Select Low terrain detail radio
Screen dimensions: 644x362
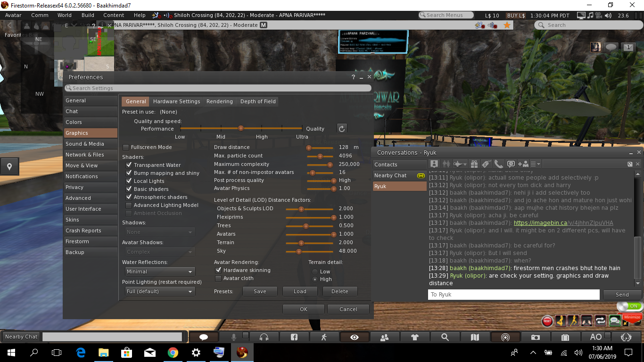coord(315,271)
